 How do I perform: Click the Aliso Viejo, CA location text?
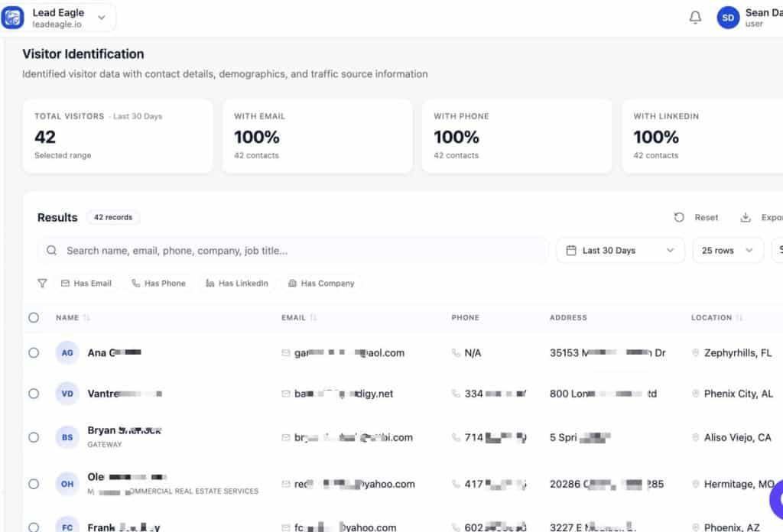[738, 438]
